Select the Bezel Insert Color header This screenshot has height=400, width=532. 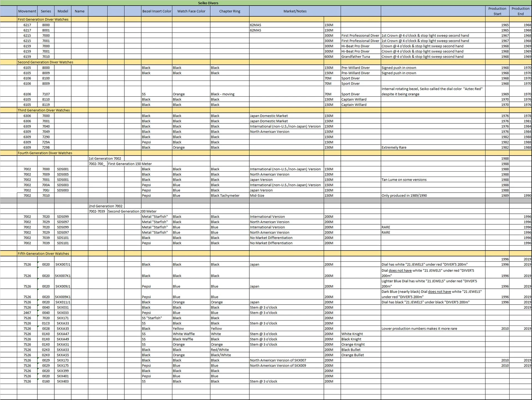pos(157,11)
